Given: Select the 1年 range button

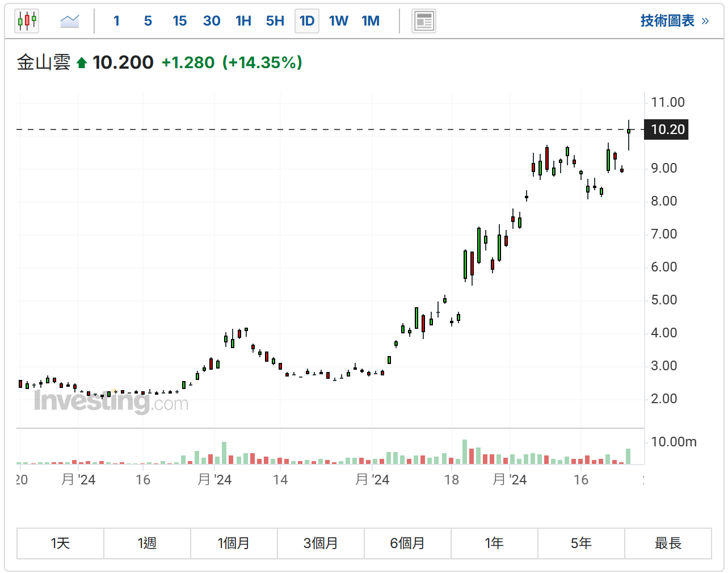Looking at the screenshot, I should (x=494, y=543).
